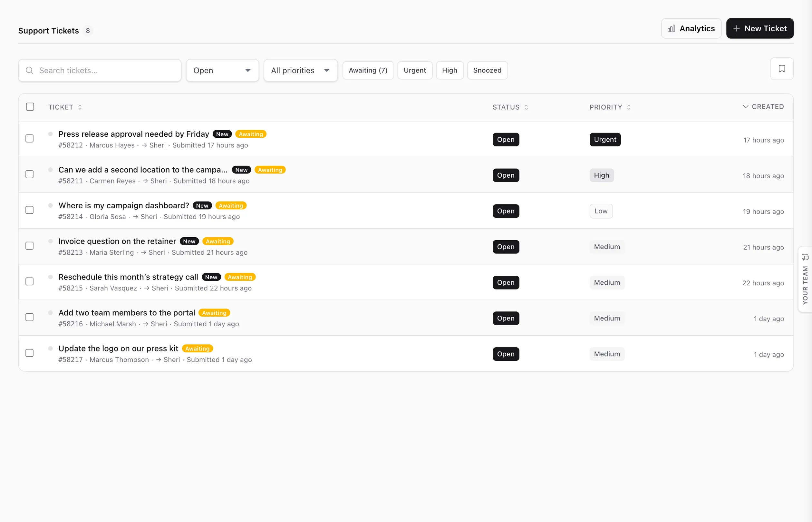Select checkbox for Reschedule strategy call ticket
The image size is (812, 522).
tap(30, 282)
